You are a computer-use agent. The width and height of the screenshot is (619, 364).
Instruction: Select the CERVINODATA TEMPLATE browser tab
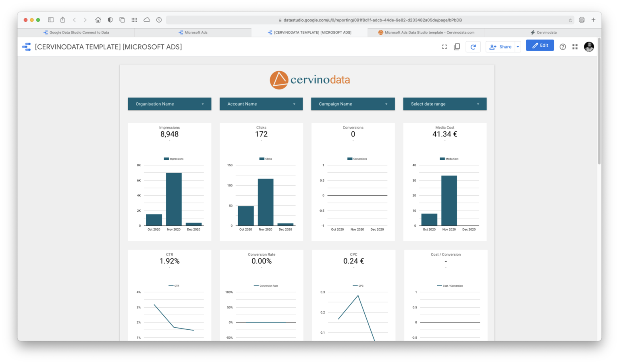[309, 33]
